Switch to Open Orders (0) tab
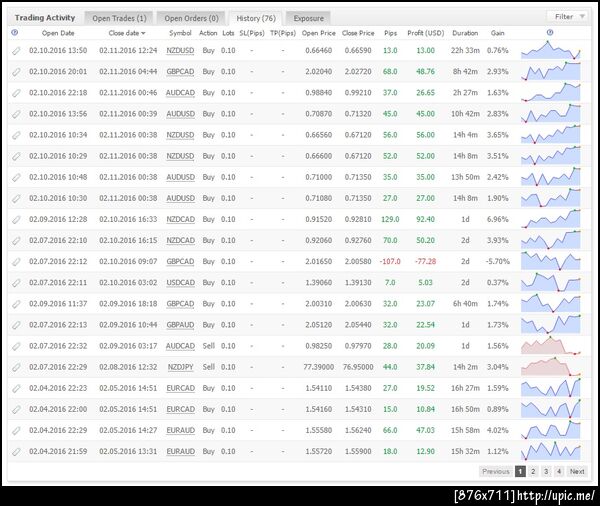600x506 pixels. point(191,18)
